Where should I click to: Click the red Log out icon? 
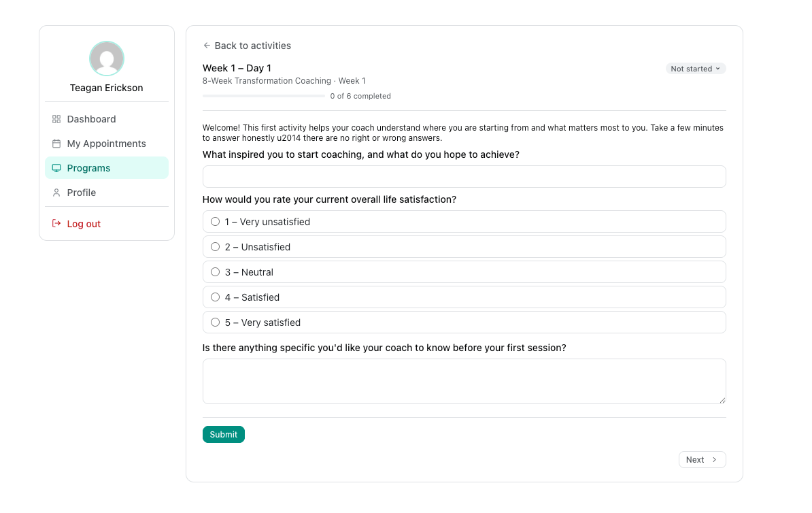pos(56,224)
